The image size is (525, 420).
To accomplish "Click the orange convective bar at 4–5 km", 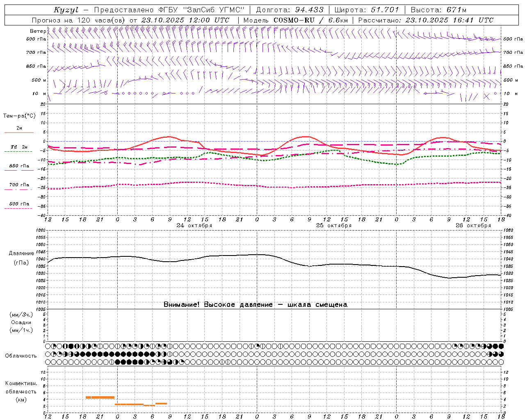I will [x=100, y=397].
